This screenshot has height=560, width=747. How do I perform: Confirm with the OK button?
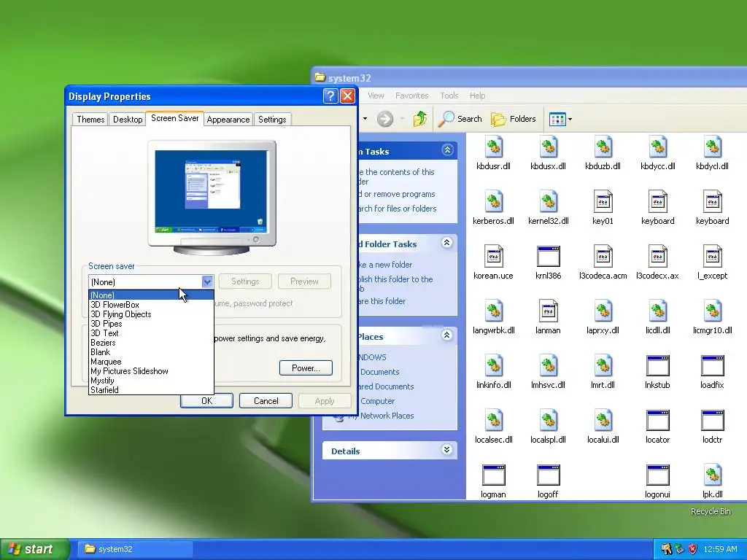(x=206, y=401)
